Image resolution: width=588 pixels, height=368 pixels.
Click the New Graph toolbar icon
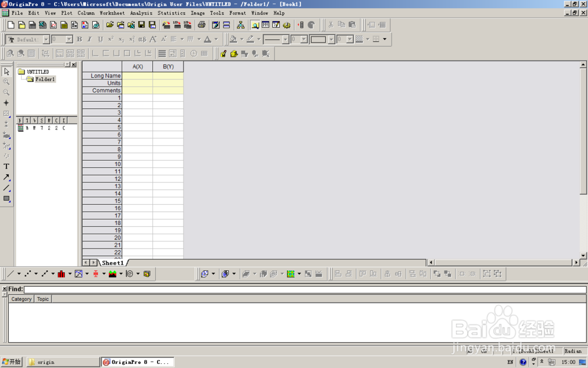[54, 25]
